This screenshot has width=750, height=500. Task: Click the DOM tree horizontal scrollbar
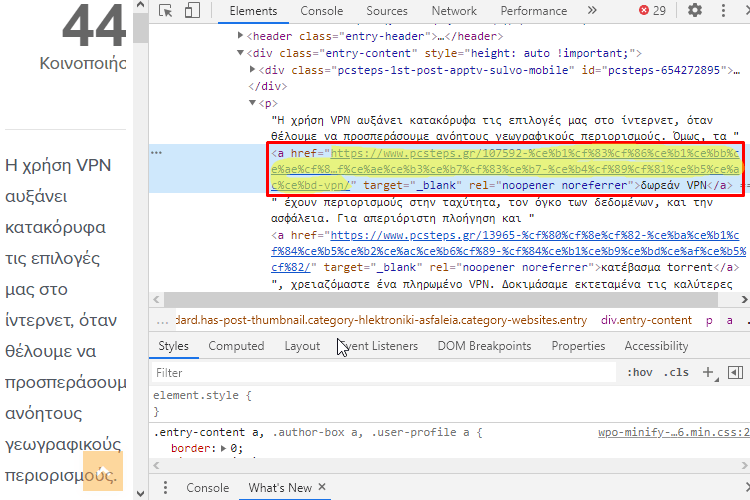click(x=441, y=300)
